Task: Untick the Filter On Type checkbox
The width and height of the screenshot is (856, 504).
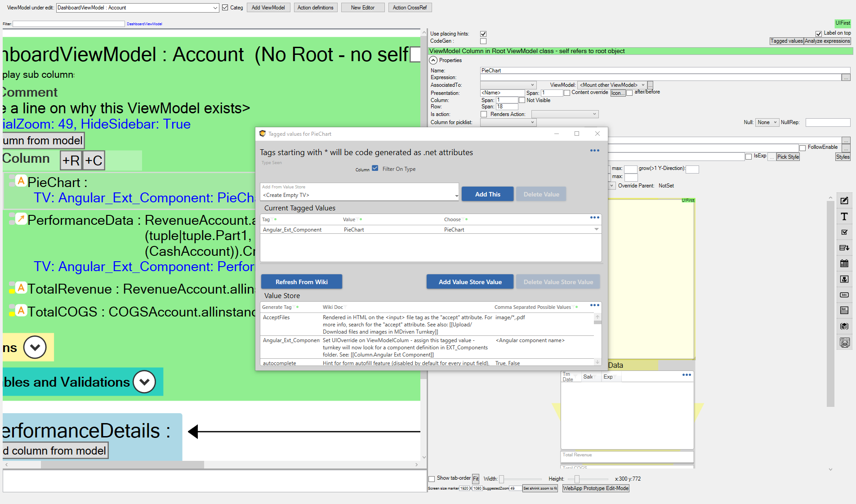Action: [x=375, y=169]
